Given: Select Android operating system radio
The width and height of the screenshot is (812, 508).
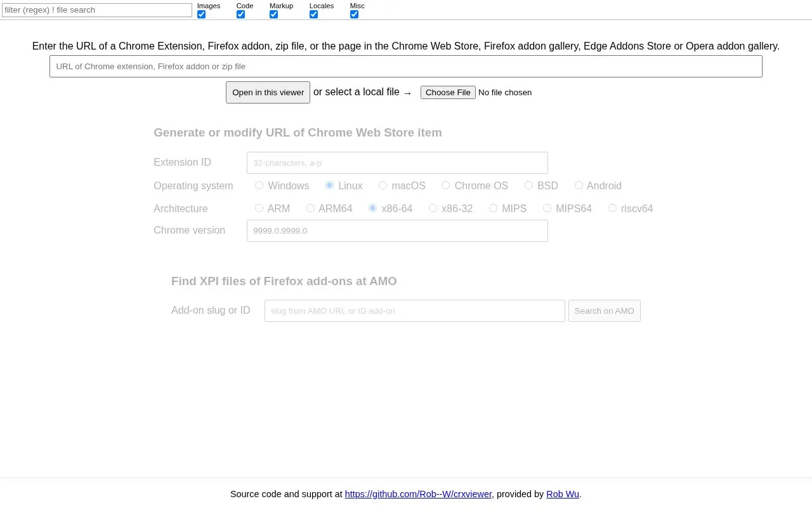Looking at the screenshot, I should pos(579,185).
